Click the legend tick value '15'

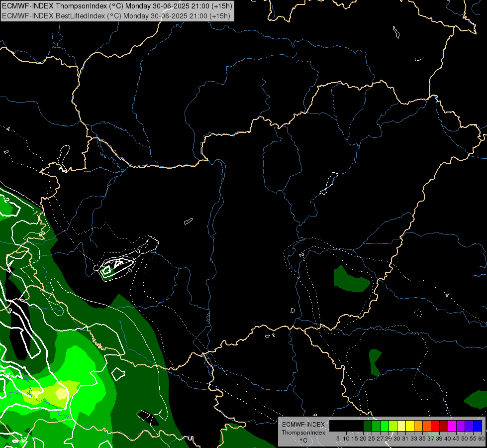355,439
